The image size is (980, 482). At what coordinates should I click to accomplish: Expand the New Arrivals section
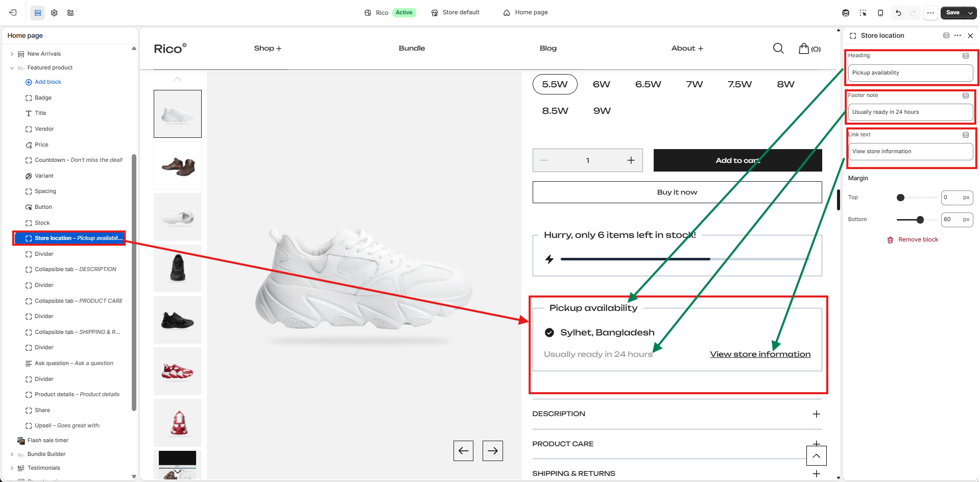coord(12,54)
